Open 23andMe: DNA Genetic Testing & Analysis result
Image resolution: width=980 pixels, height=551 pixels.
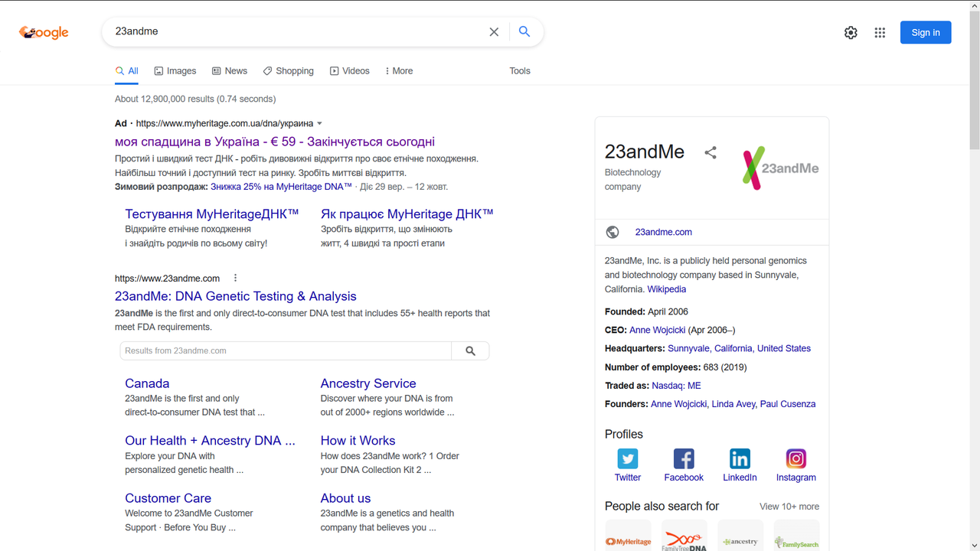[x=236, y=296]
